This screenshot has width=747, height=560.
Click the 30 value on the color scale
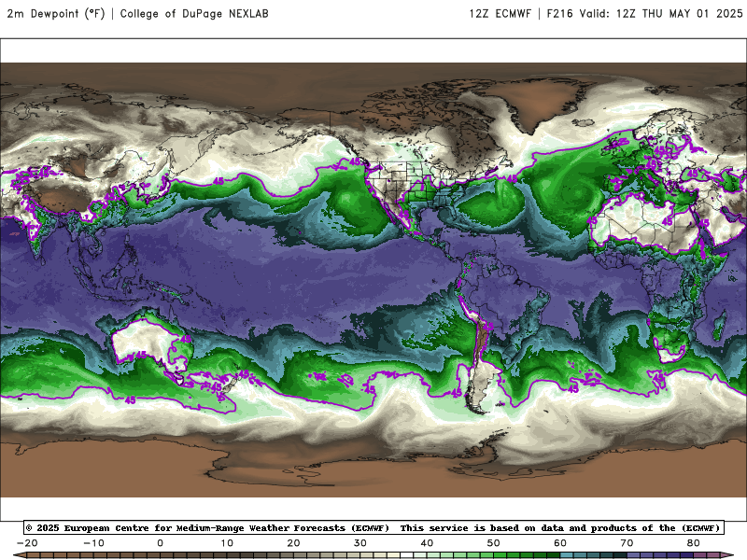(360, 543)
